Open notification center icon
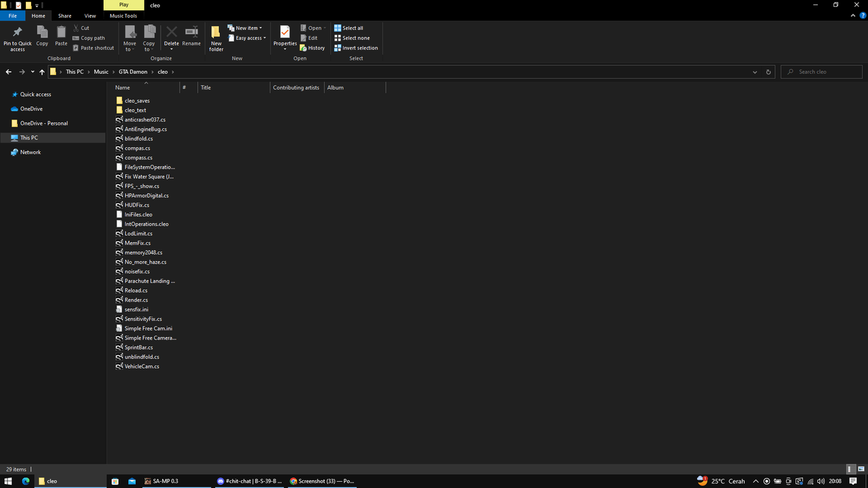Image resolution: width=868 pixels, height=488 pixels. point(853,481)
